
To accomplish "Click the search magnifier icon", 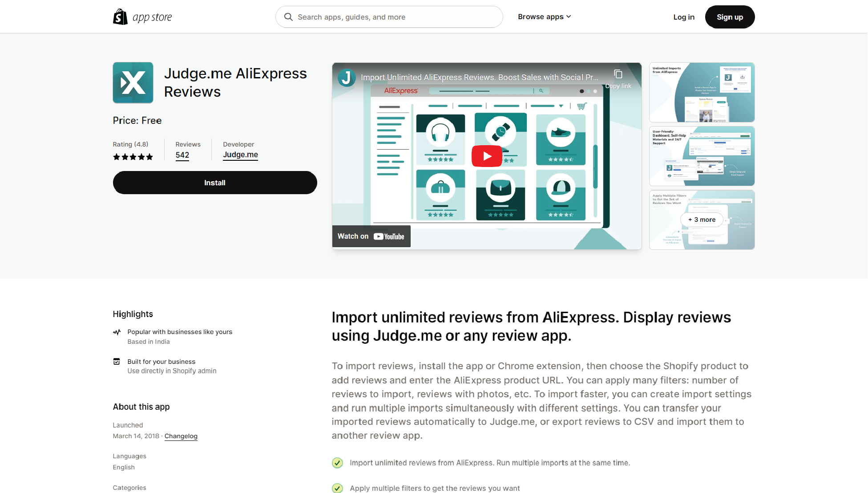I will (288, 17).
